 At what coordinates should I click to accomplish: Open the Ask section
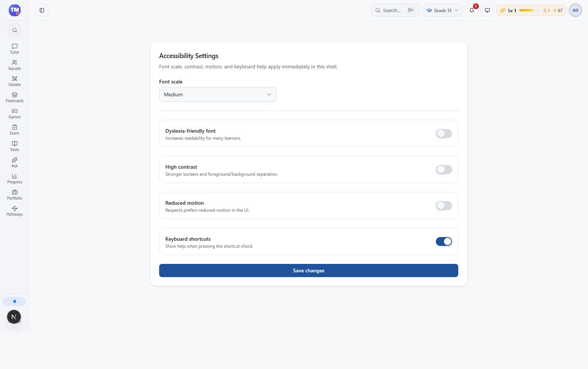[15, 162]
